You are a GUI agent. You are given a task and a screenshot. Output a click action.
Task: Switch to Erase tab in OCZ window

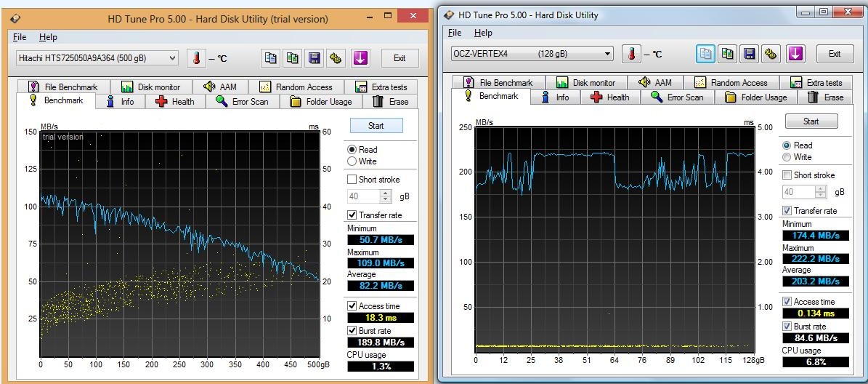click(x=825, y=97)
